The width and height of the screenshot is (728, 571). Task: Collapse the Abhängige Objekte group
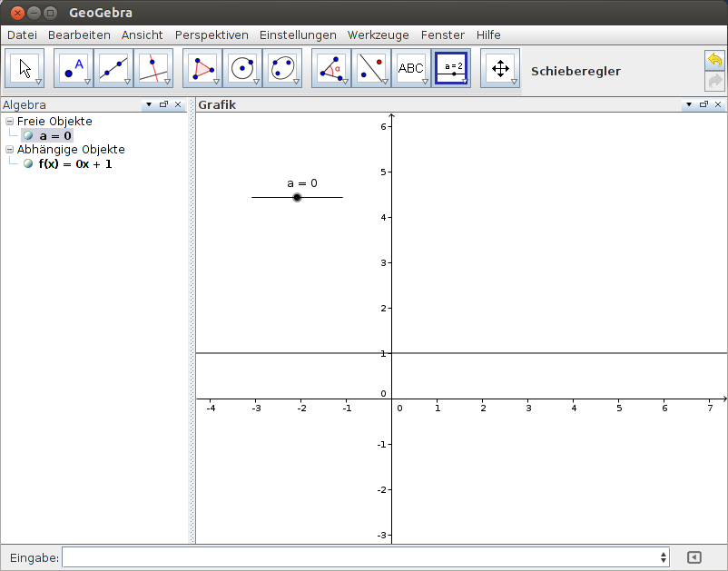pyautogui.click(x=10, y=150)
